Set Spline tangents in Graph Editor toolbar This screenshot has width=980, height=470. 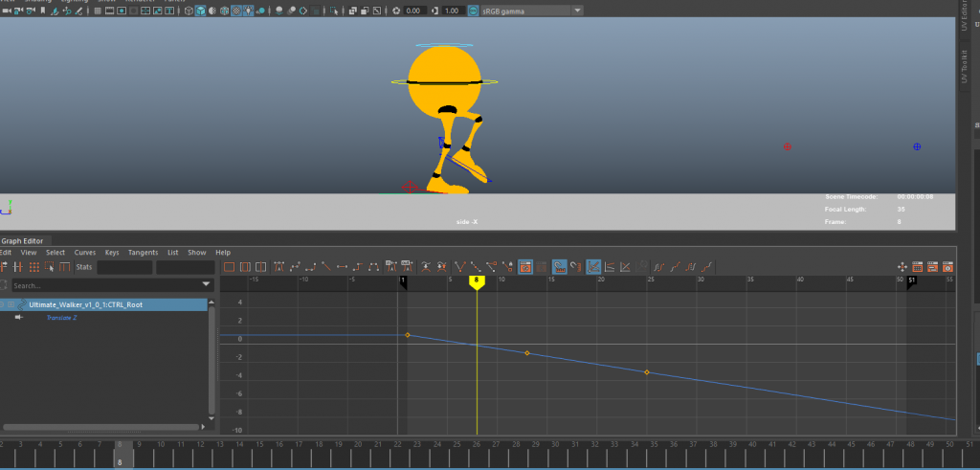point(295,267)
